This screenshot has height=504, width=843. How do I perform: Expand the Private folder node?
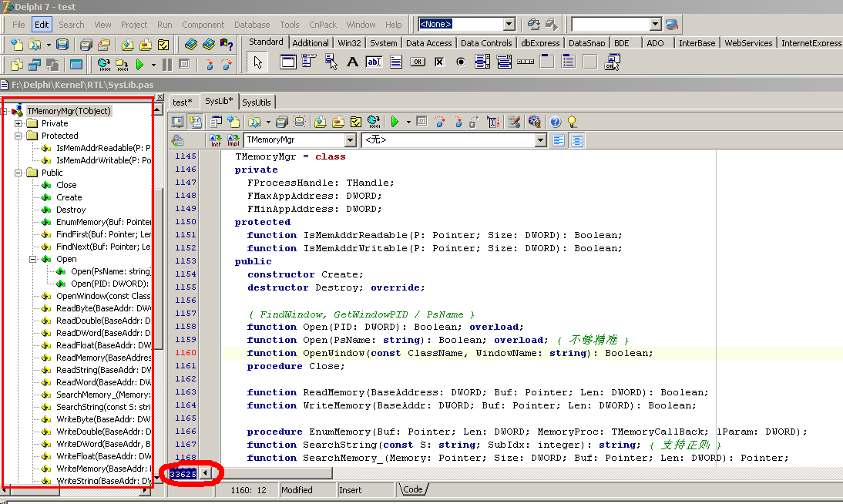(x=18, y=124)
